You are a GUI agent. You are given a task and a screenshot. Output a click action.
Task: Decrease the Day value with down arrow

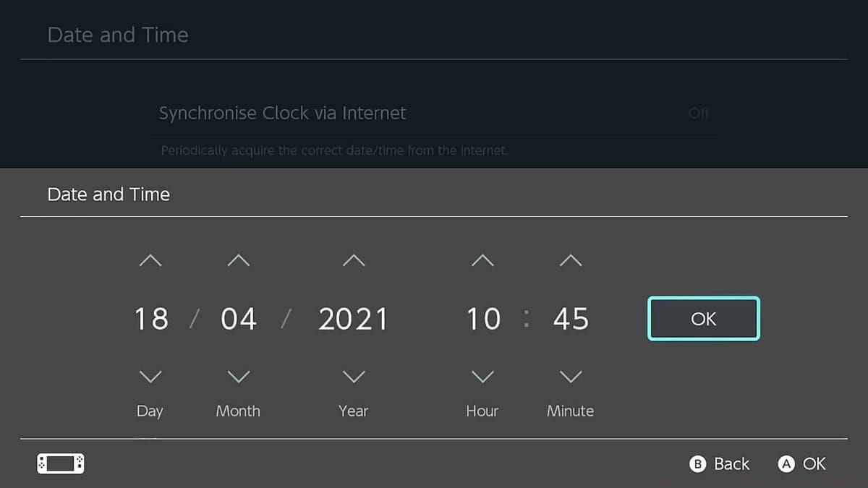pos(150,377)
